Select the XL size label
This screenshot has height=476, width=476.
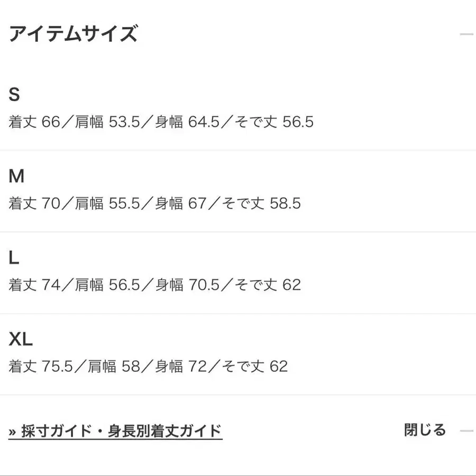click(x=20, y=338)
